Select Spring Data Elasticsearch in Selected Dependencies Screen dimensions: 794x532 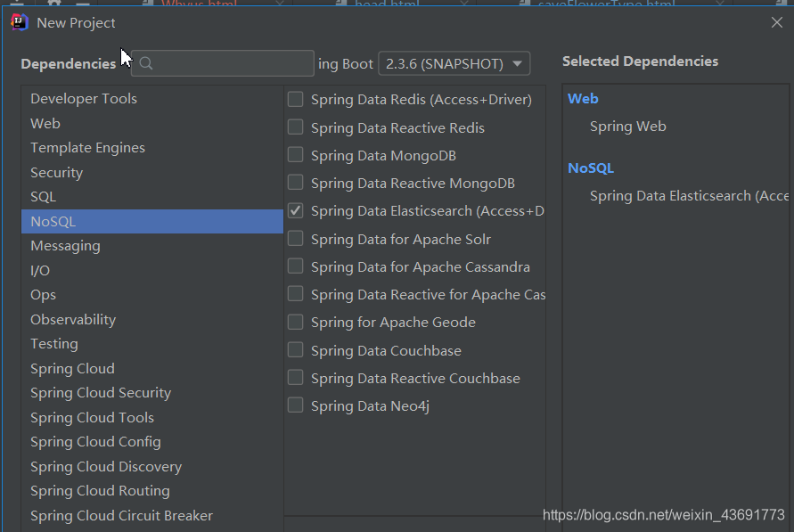click(689, 196)
